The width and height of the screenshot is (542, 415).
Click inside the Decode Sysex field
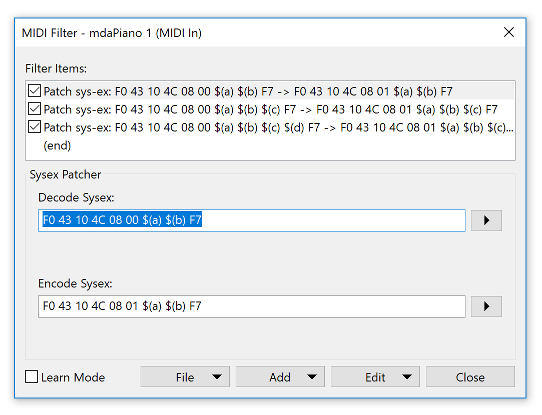tap(252, 220)
